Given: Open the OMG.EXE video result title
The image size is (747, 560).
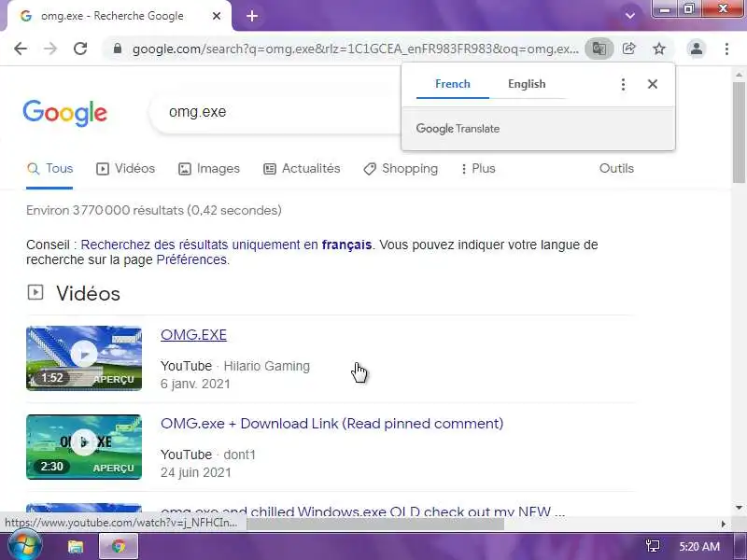Looking at the screenshot, I should pos(193,335).
